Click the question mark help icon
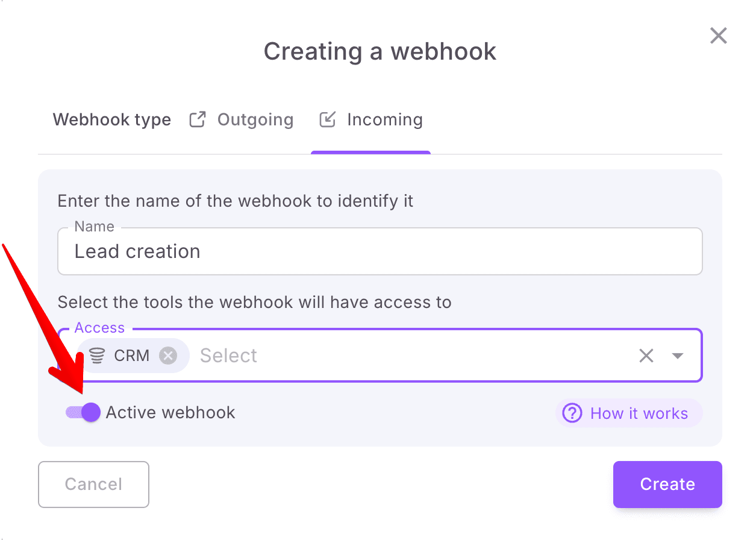The height and width of the screenshot is (540, 756). pos(572,413)
